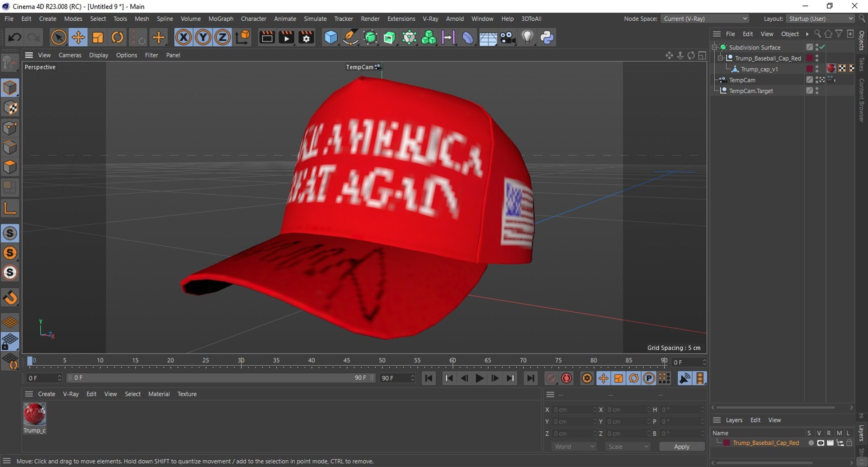The height and width of the screenshot is (467, 868).
Task: Click the Coordinate System icon
Action: click(x=243, y=37)
